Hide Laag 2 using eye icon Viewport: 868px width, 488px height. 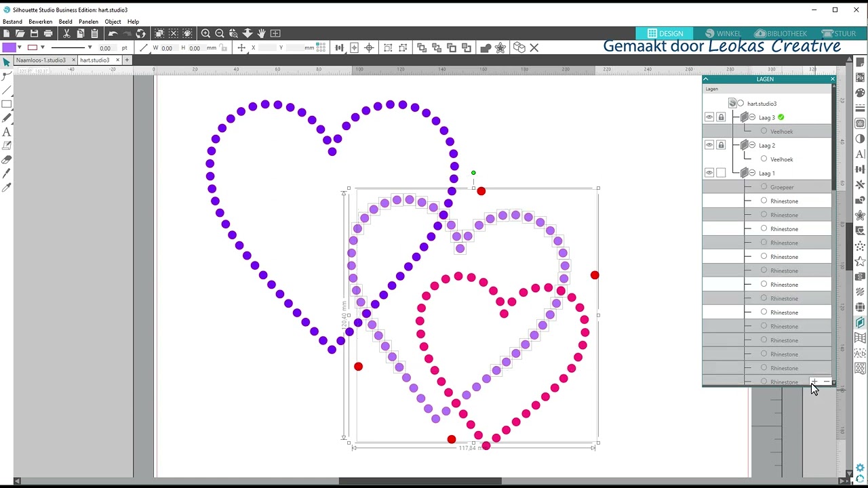coord(709,145)
